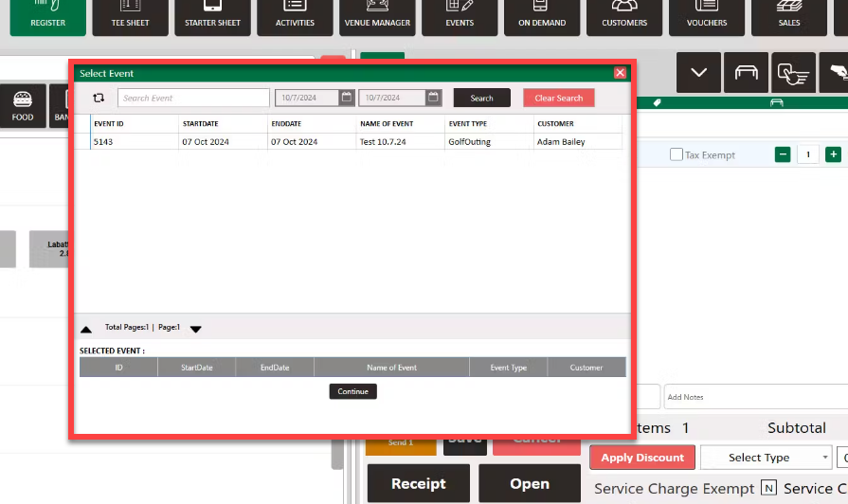Click the end date 10/7/2024 field
Screen dimensions: 848x504
tap(391, 98)
